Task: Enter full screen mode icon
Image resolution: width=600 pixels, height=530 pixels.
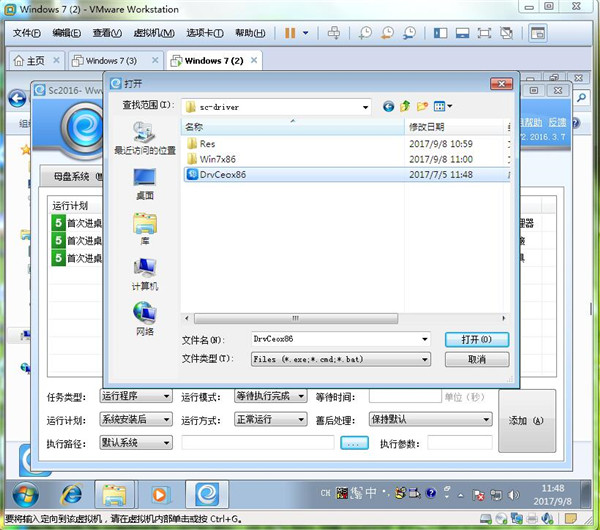Action: [x=484, y=33]
